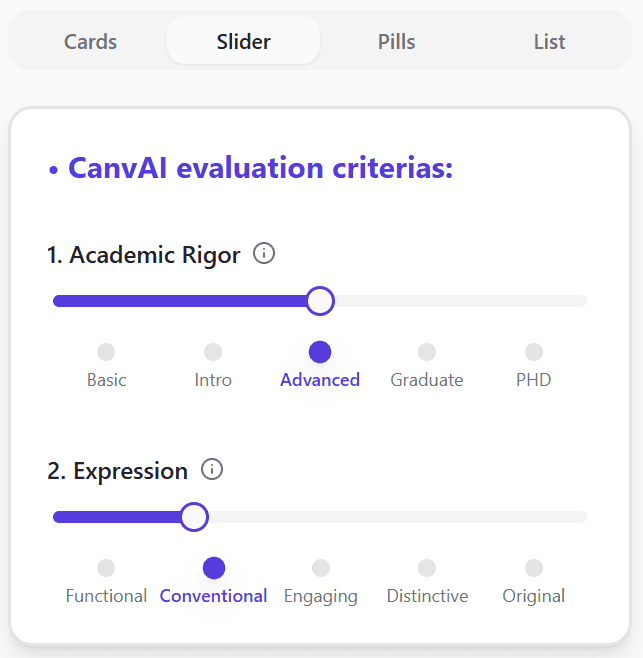This screenshot has width=643, height=658.
Task: Pick the Distinctive expression level
Action: click(427, 568)
